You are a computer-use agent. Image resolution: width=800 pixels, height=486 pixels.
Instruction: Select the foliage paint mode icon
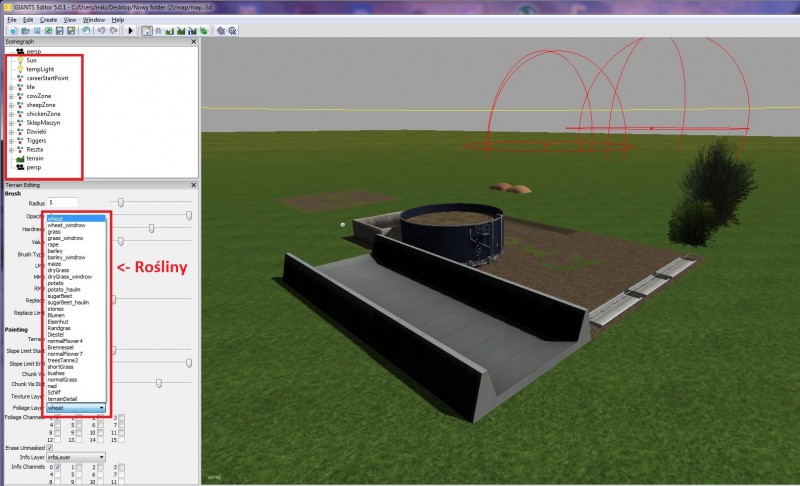pos(204,31)
